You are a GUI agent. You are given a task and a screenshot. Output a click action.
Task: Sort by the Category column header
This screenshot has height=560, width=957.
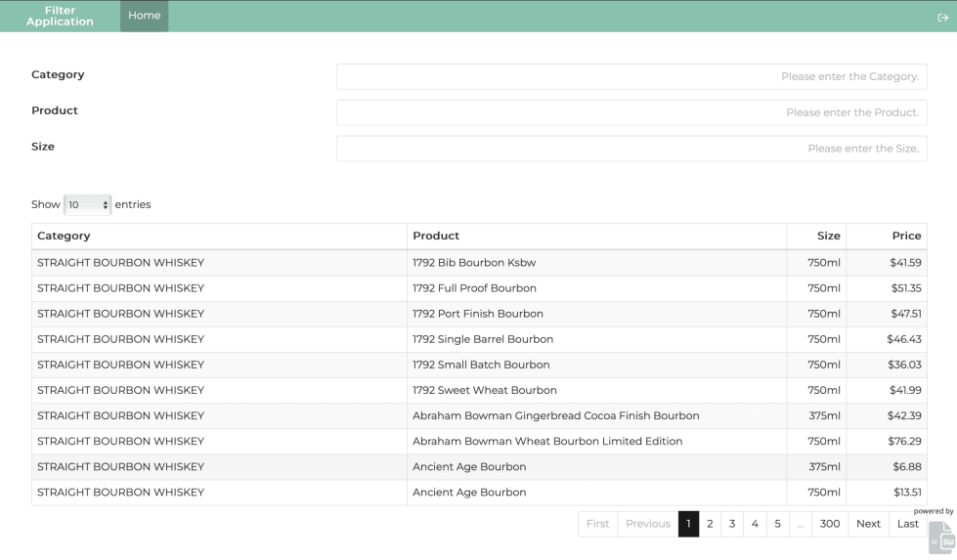pyautogui.click(x=219, y=237)
